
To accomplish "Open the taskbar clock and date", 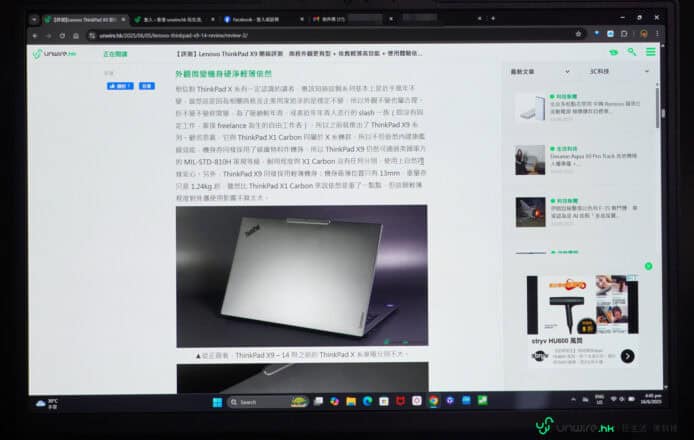I will (653, 399).
